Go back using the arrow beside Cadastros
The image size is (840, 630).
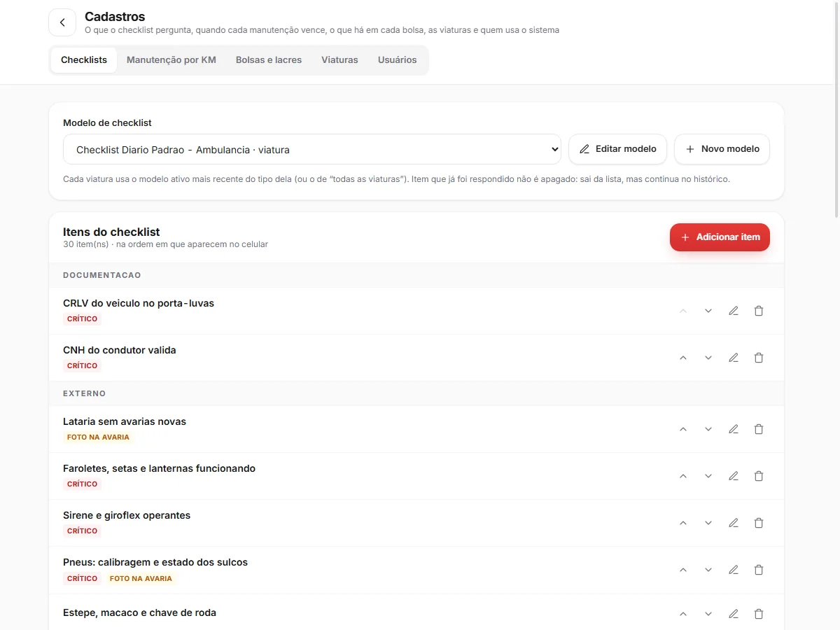pos(62,22)
